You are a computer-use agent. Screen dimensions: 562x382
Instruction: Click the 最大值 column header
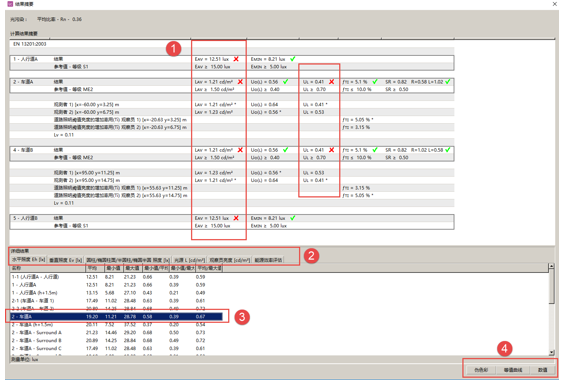132,268
